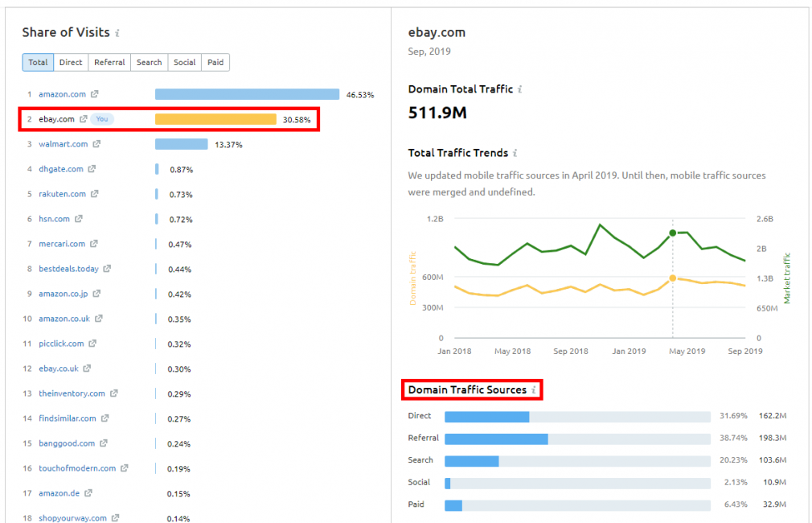Open external link icon next to bestdeals.today
Screen dimensions: 812x523
[x=107, y=269]
